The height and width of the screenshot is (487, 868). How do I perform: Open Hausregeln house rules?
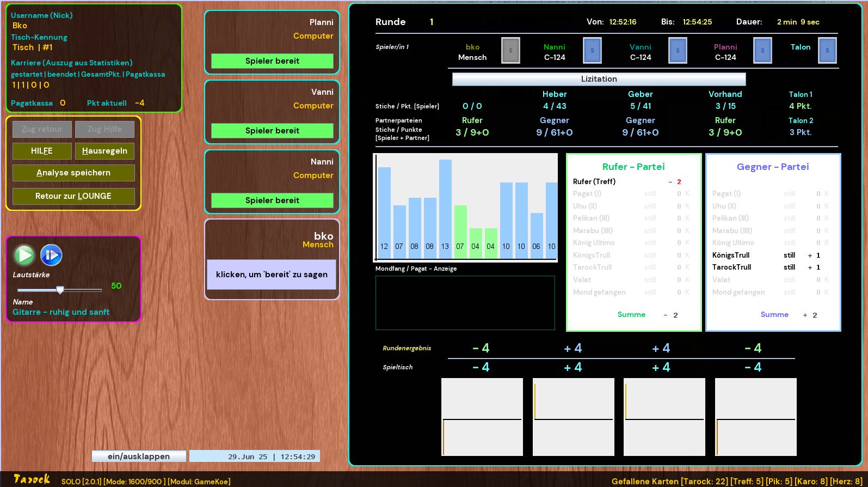pyautogui.click(x=104, y=151)
